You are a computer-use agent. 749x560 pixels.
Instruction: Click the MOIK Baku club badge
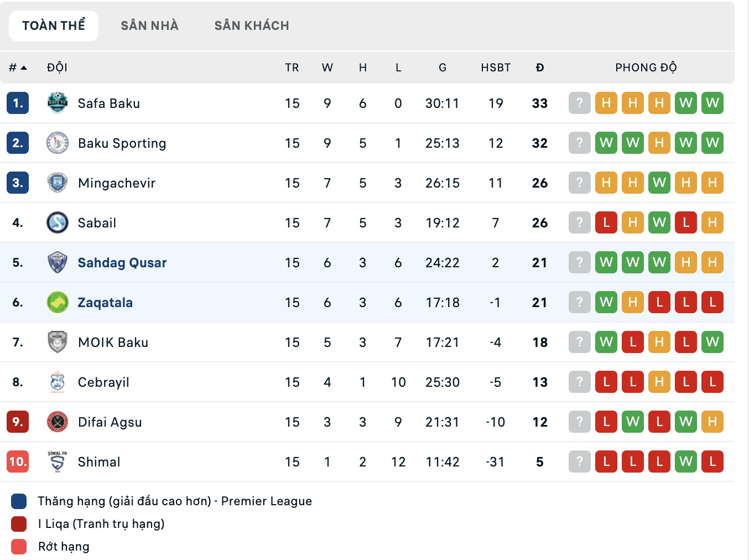pyautogui.click(x=58, y=342)
